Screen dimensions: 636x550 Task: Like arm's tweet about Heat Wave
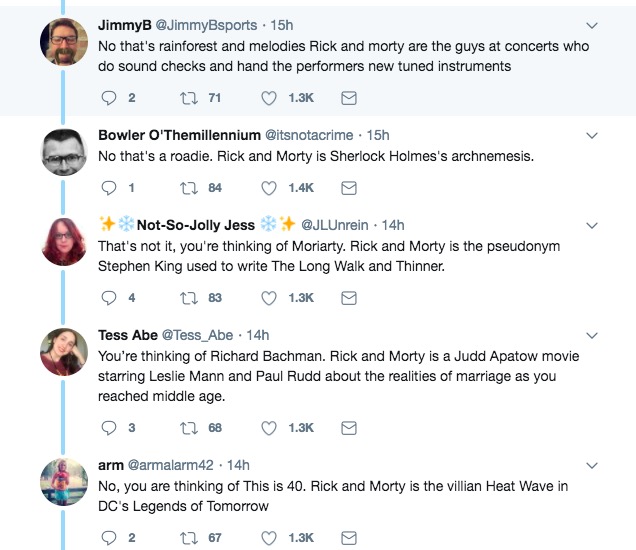tap(269, 537)
